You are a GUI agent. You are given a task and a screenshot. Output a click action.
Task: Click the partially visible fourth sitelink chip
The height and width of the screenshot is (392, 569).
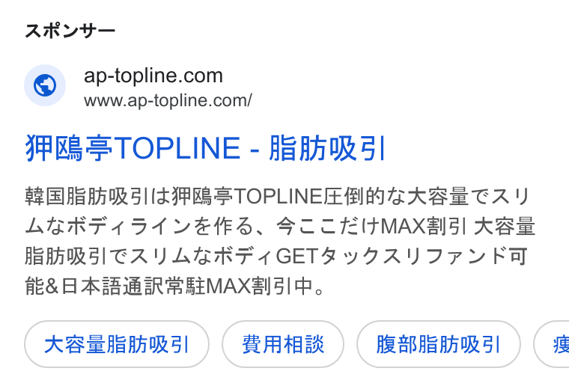pyautogui.click(x=552, y=344)
